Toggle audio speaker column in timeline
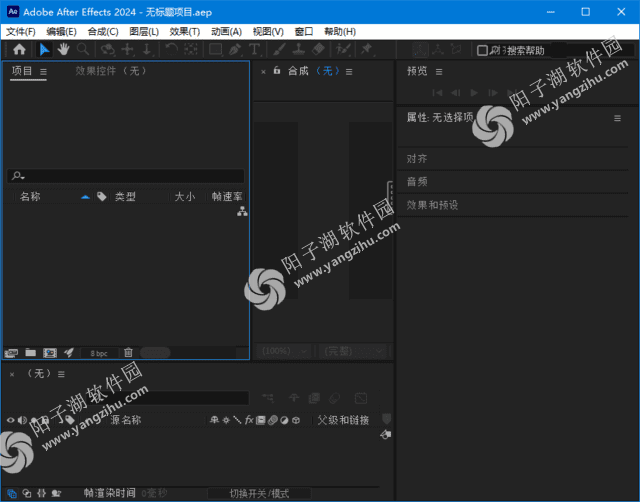 [x=22, y=420]
